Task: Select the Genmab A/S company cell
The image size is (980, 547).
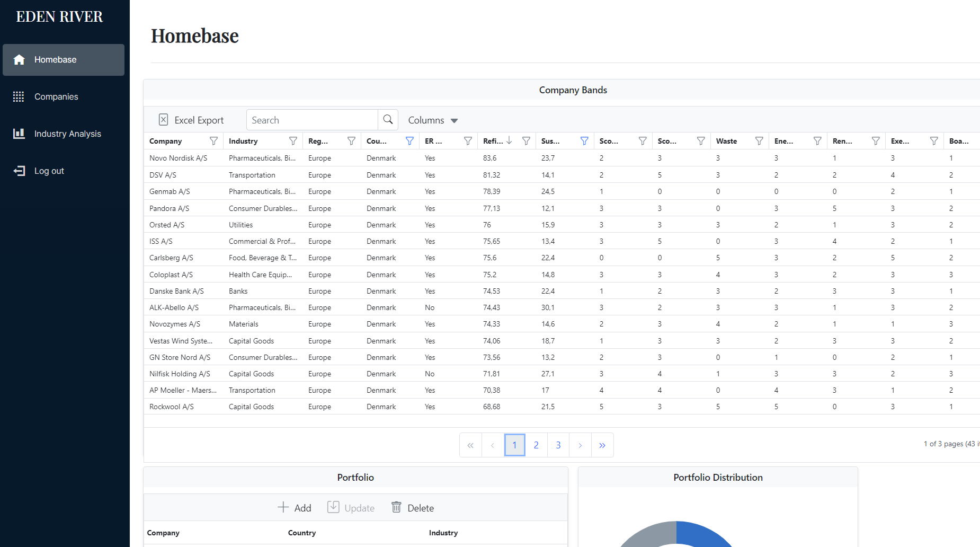Action: [x=184, y=191]
